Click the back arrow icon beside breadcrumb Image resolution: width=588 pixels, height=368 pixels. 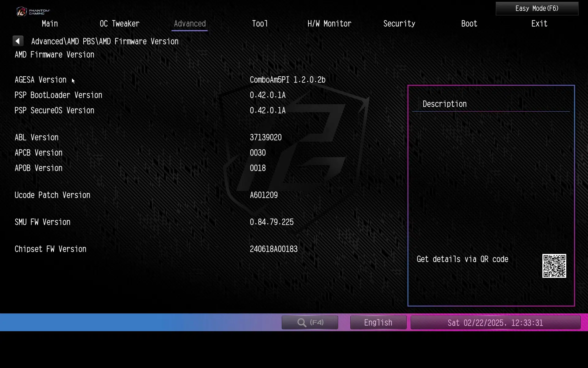tap(18, 41)
